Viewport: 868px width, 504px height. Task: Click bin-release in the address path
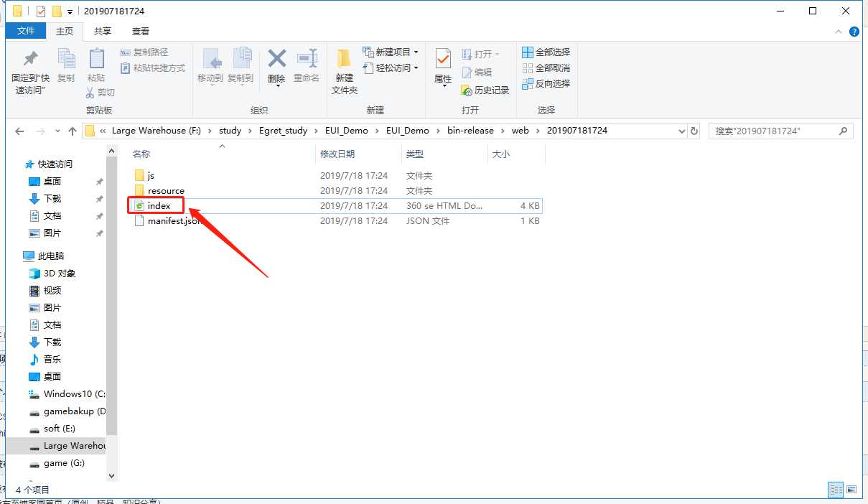(x=470, y=131)
